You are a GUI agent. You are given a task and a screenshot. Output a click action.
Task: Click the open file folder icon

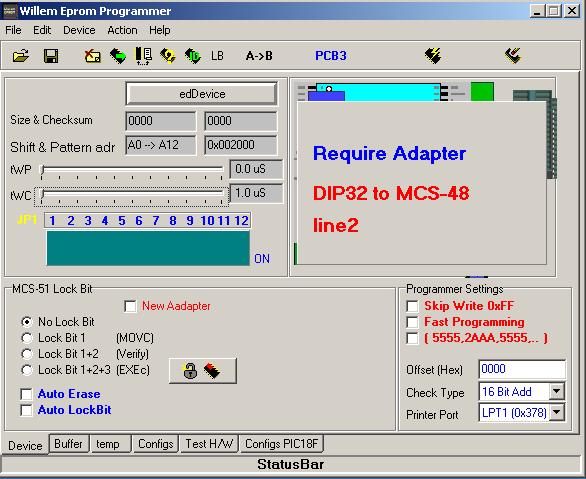click(x=21, y=56)
